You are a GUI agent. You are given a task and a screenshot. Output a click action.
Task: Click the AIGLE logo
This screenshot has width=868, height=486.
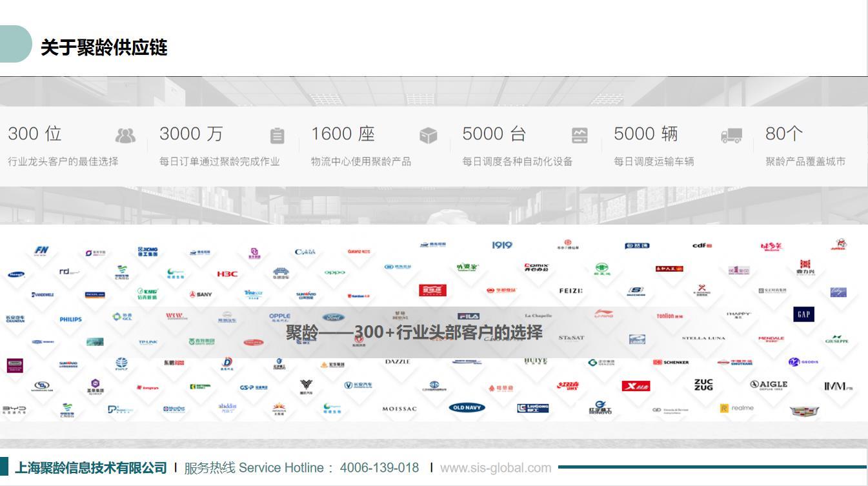(x=769, y=385)
